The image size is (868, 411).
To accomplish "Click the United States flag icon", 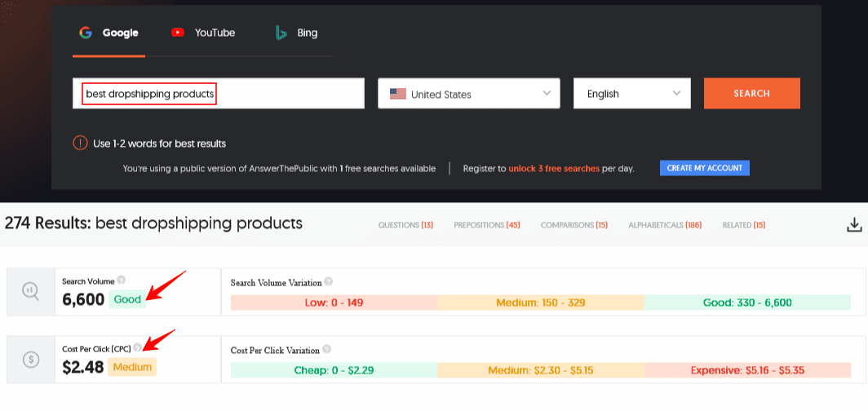I will [398, 94].
